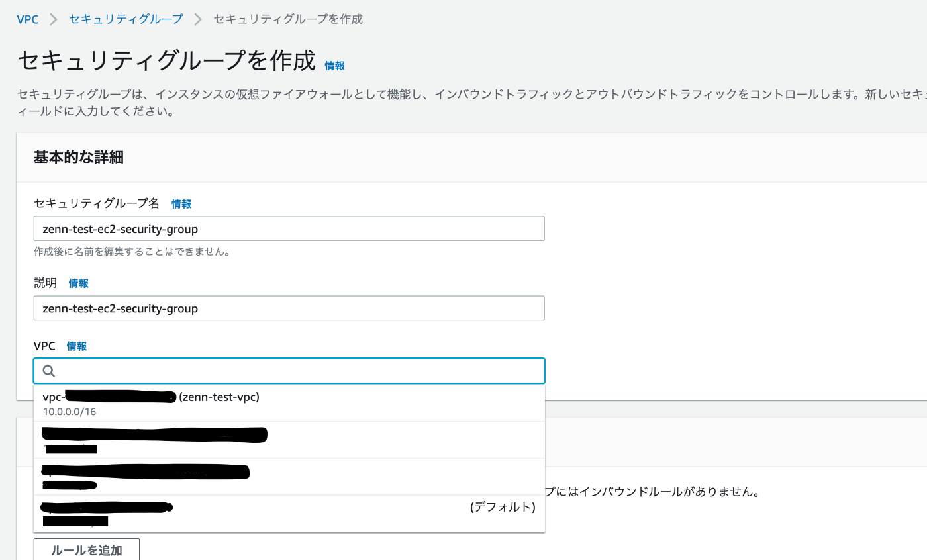Open the VPC breadcrumb link

click(28, 19)
